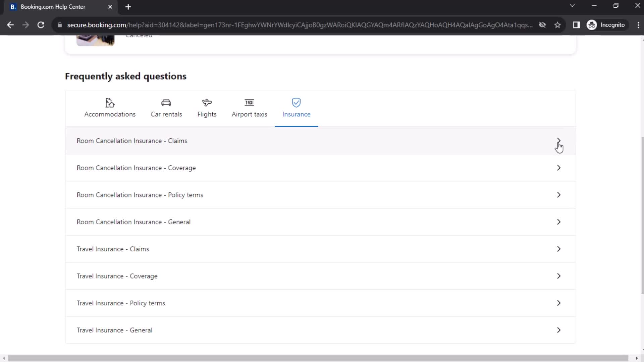Select the Car rentals icon tab

(x=166, y=107)
